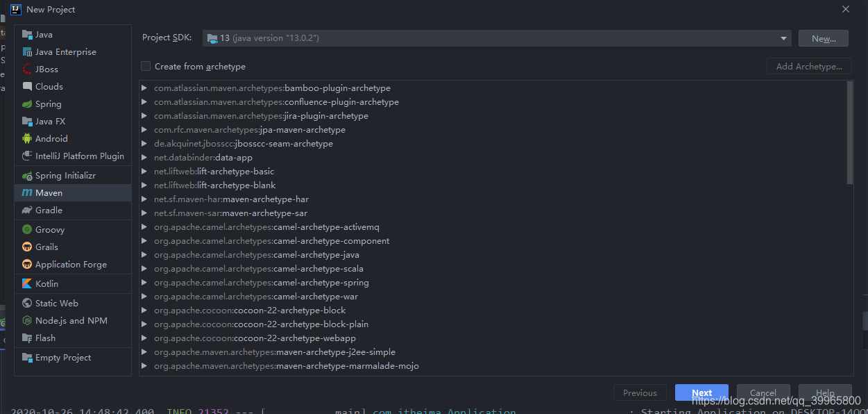Image resolution: width=868 pixels, height=414 pixels.
Task: Click the archetype list vertical scrollbar
Action: point(850,133)
